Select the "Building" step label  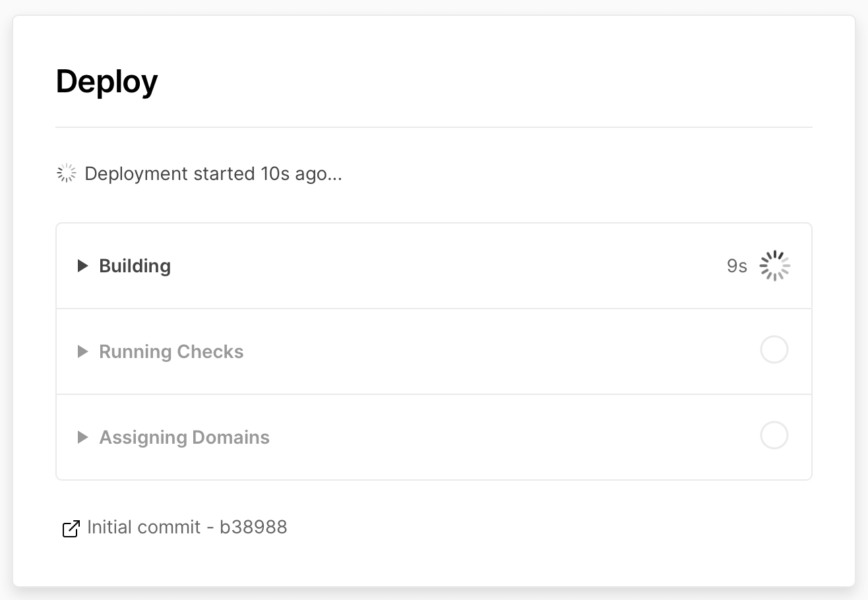pyautogui.click(x=135, y=266)
